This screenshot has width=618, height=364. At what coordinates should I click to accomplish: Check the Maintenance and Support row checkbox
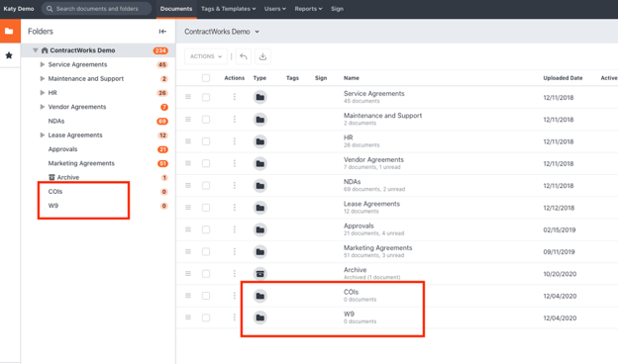(x=206, y=120)
